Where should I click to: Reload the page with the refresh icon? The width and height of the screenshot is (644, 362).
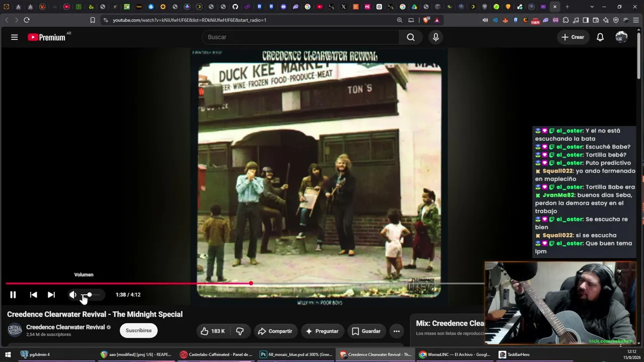[27, 20]
